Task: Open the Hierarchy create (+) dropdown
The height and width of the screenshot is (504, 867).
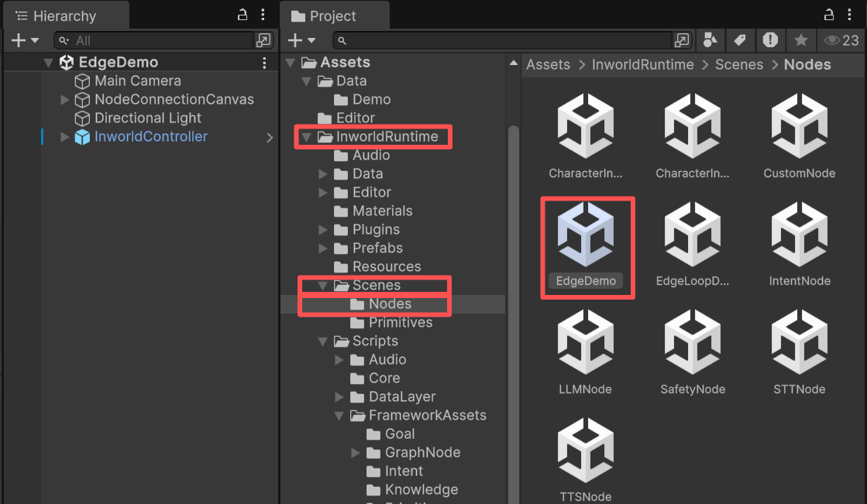Action: point(25,40)
